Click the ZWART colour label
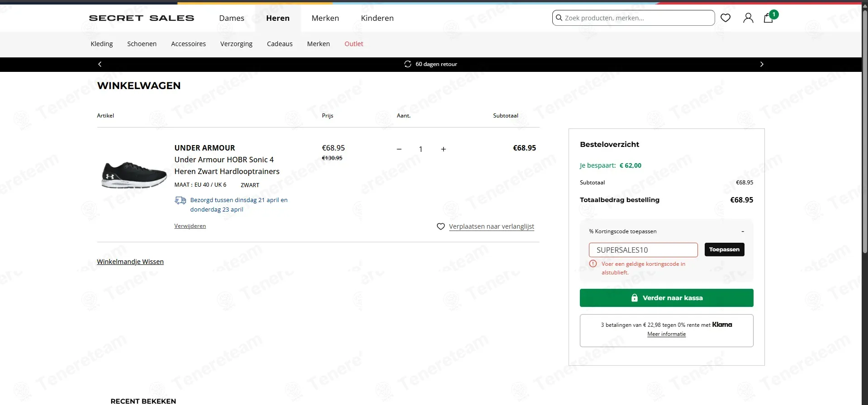Viewport: 868px width, 405px height. pos(250,185)
